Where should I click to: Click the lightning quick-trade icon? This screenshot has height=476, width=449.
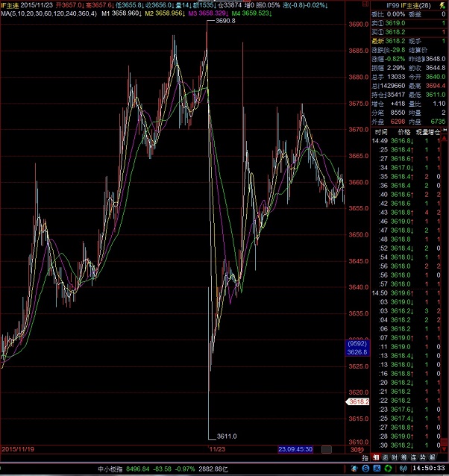tap(442, 5)
